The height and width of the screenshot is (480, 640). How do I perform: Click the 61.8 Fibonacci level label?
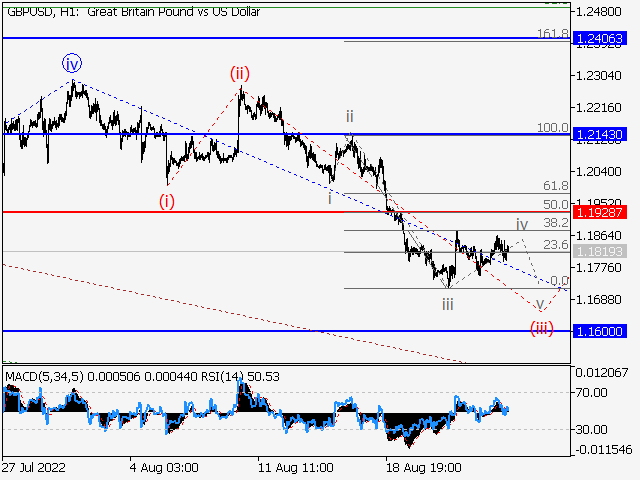[557, 186]
